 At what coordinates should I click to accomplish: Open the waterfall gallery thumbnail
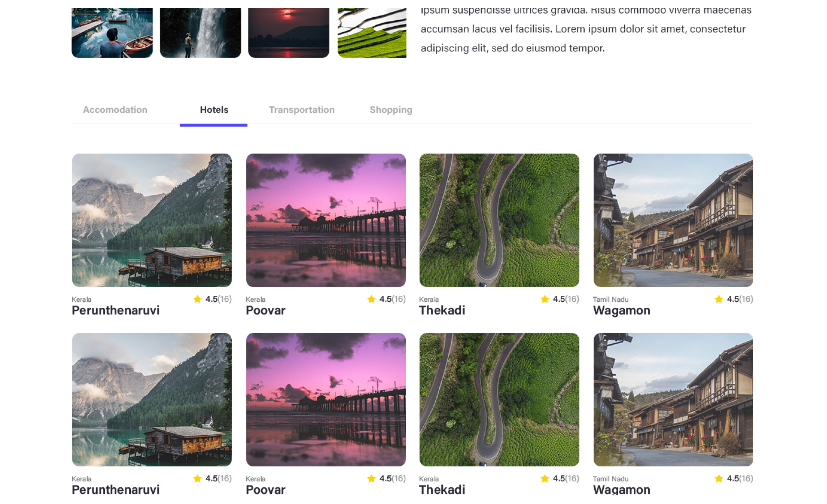click(x=201, y=33)
